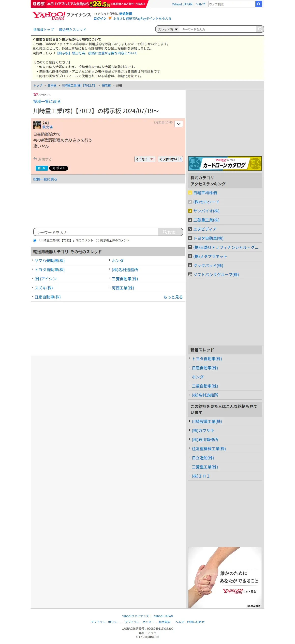Open ranking item ソフトバンクグループ(株)

216,274
